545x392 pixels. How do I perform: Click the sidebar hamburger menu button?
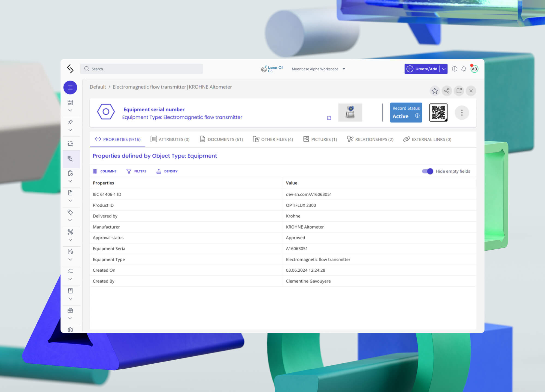(x=70, y=87)
